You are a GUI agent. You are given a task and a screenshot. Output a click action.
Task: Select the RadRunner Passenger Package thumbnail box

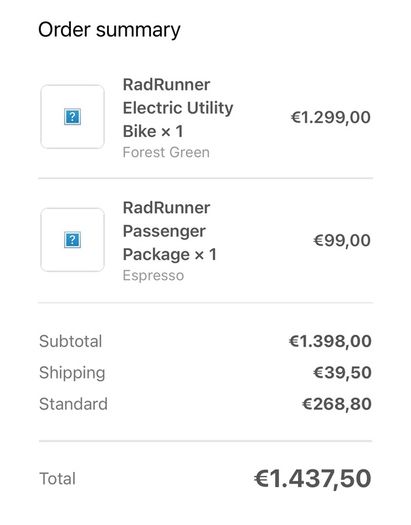(x=72, y=240)
